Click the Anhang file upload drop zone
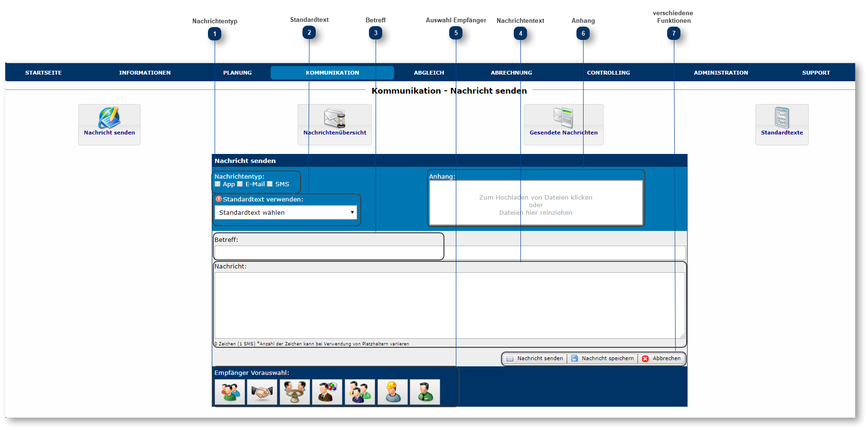The height and width of the screenshot is (430, 868). (536, 202)
